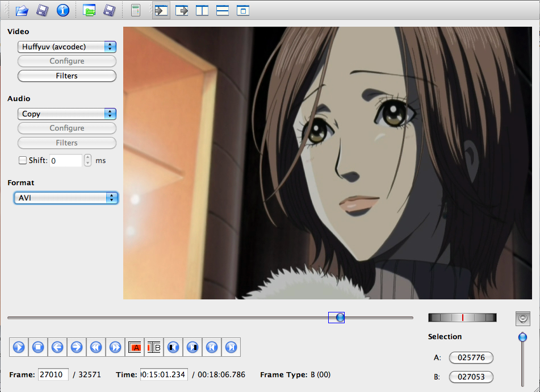Set selection marker A
Image resolution: width=540 pixels, height=392 pixels.
[135, 347]
